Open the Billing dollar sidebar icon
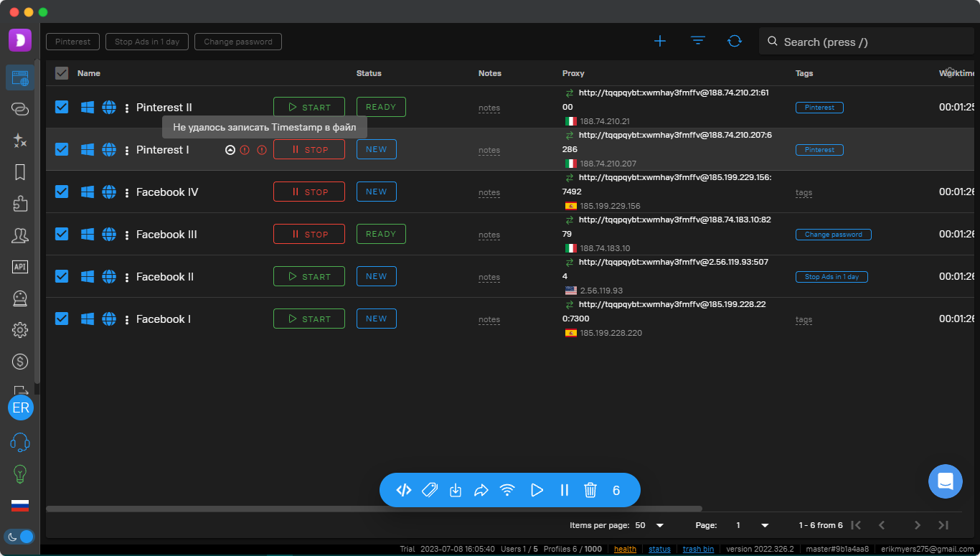Image resolution: width=980 pixels, height=556 pixels. [x=20, y=362]
